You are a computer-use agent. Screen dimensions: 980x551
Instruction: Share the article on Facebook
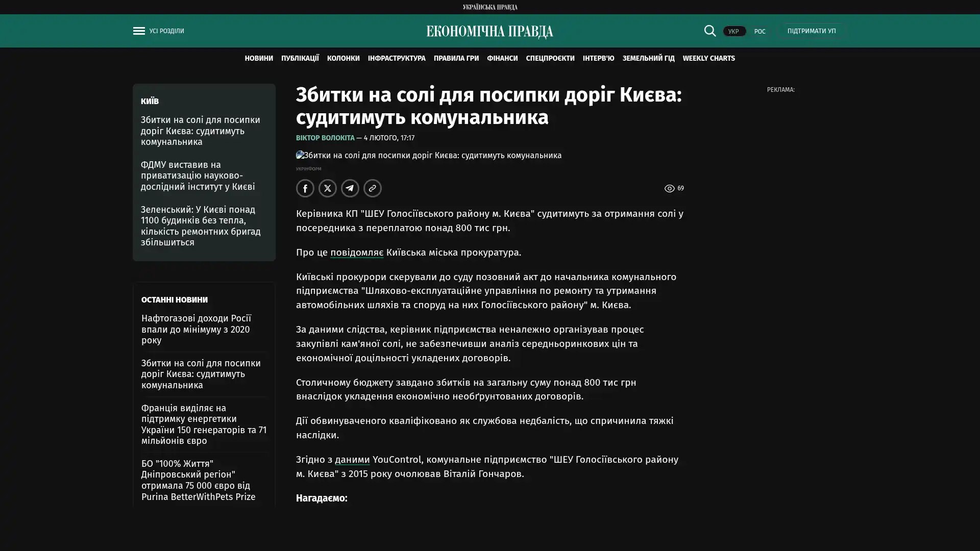point(305,188)
